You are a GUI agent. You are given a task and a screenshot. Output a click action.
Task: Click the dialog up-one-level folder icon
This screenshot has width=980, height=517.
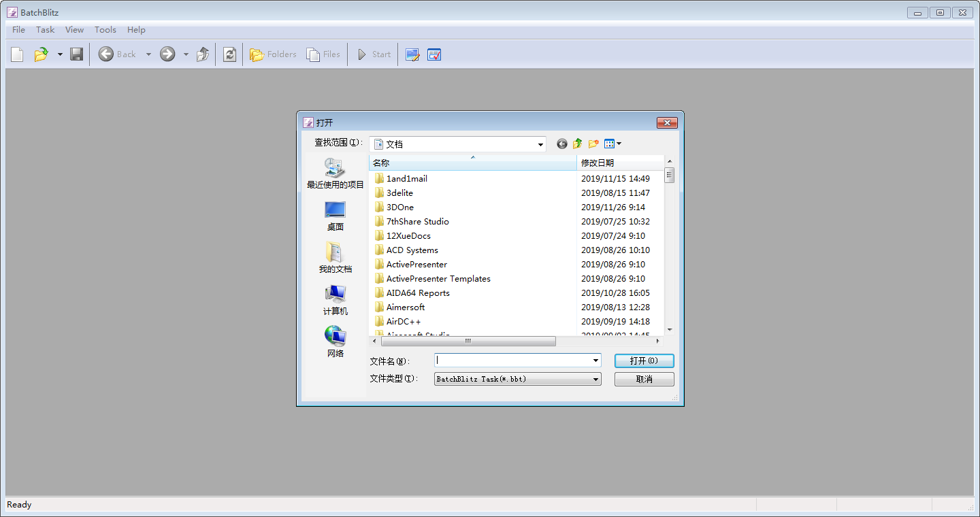click(x=577, y=144)
